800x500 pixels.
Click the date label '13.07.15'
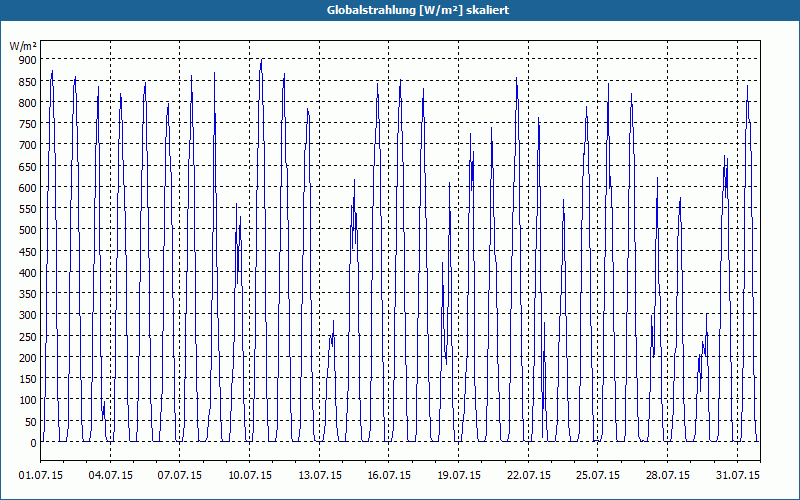[x=320, y=475]
